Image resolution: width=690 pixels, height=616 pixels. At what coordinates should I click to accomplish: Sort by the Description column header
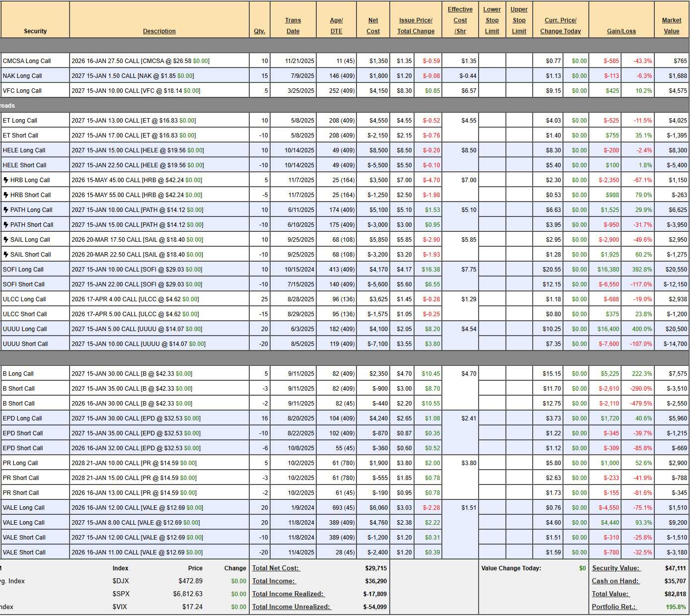click(x=159, y=31)
